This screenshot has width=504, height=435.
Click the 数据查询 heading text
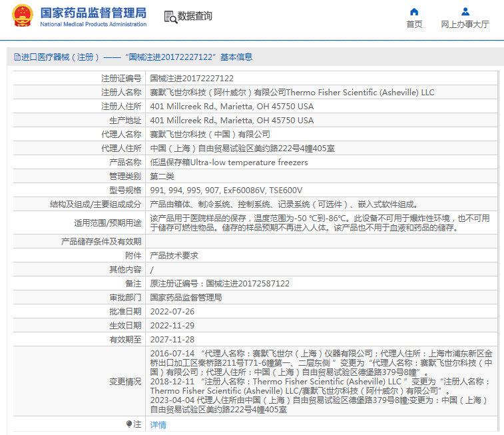[x=194, y=17]
